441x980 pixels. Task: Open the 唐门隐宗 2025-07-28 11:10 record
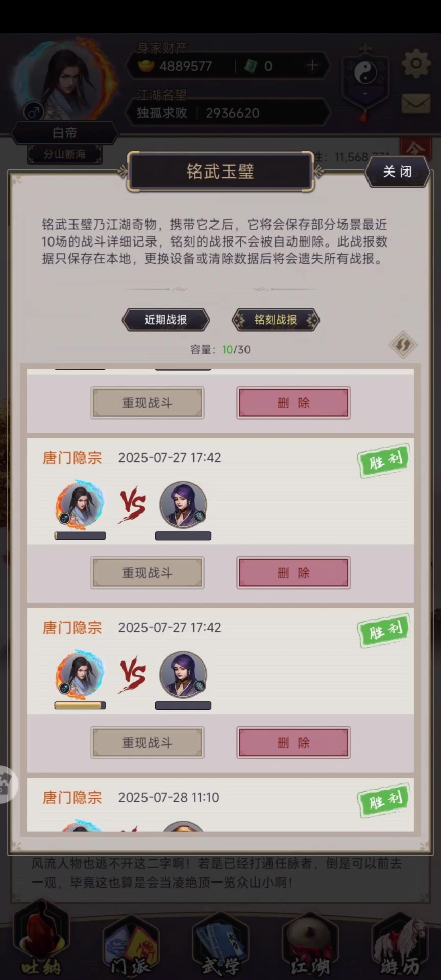pyautogui.click(x=220, y=805)
